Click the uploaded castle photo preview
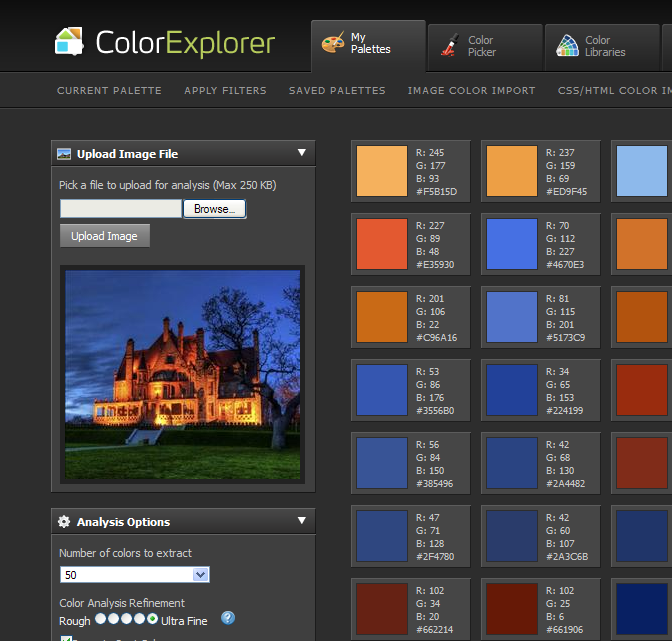672x641 pixels. (183, 374)
